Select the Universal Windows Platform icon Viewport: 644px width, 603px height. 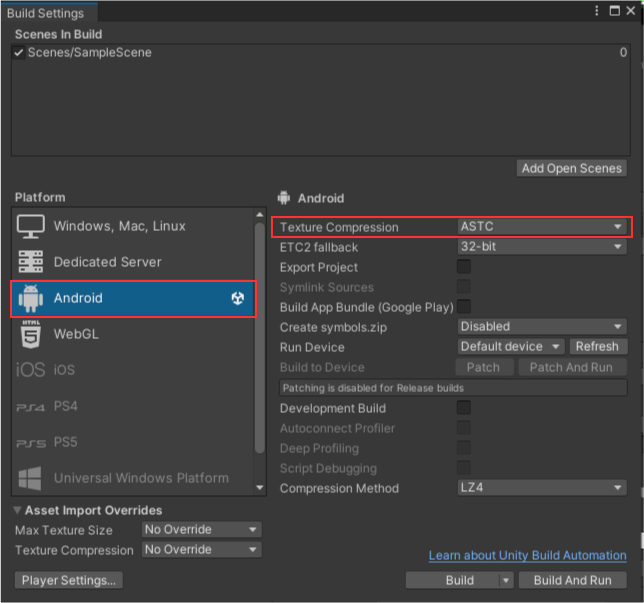30,478
